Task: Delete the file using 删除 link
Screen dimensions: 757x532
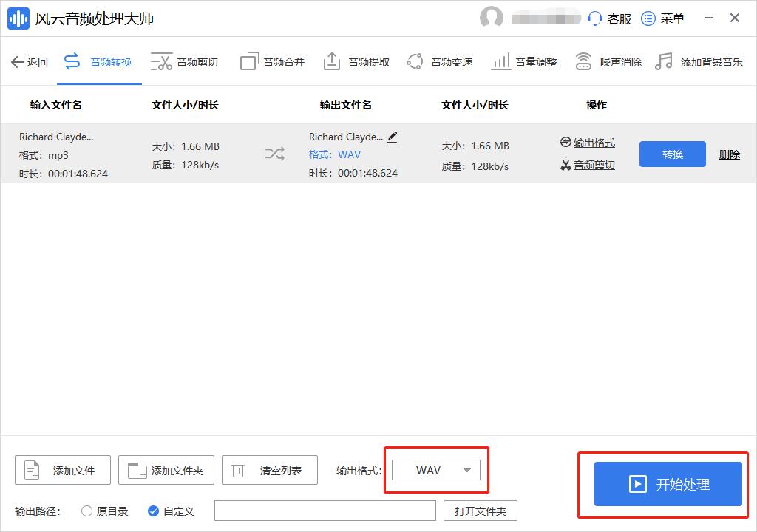Action: [x=728, y=154]
